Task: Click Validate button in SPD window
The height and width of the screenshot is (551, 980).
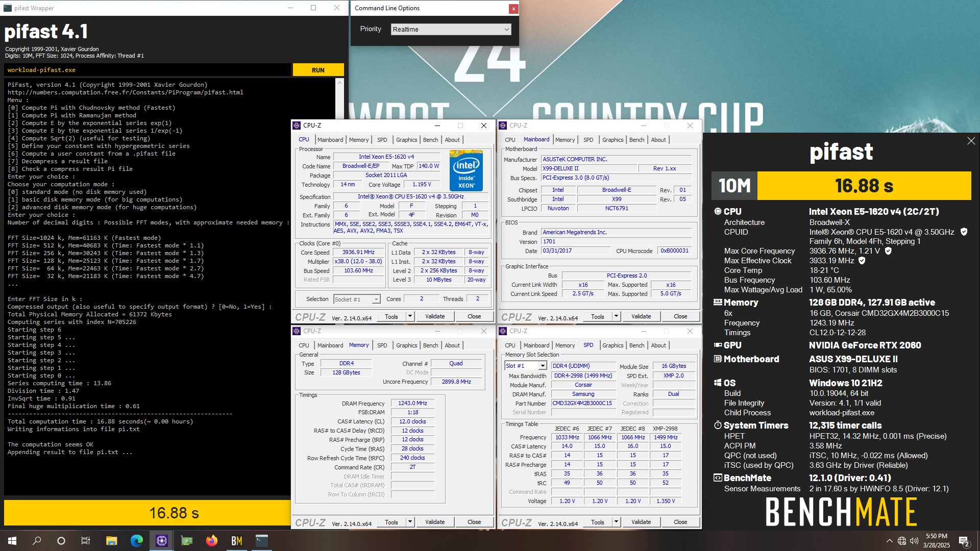Action: pyautogui.click(x=641, y=522)
